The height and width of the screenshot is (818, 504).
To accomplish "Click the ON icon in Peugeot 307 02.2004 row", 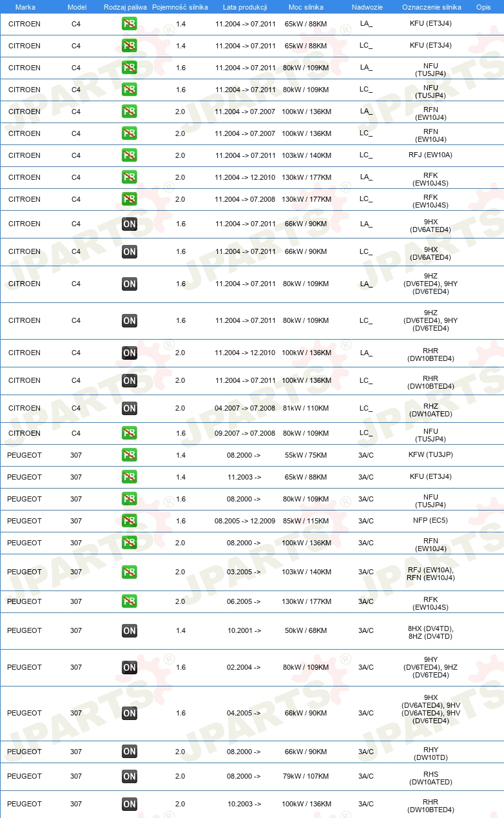I will [129, 667].
